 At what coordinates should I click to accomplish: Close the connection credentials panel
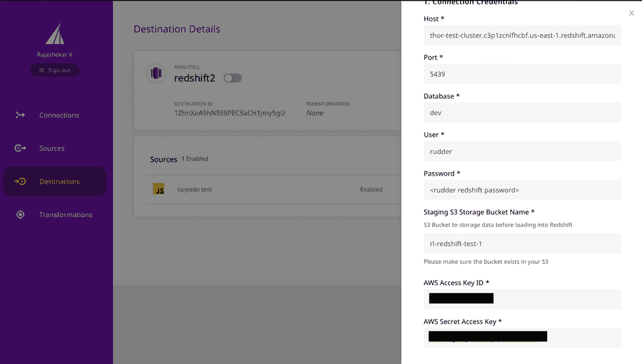click(x=631, y=13)
